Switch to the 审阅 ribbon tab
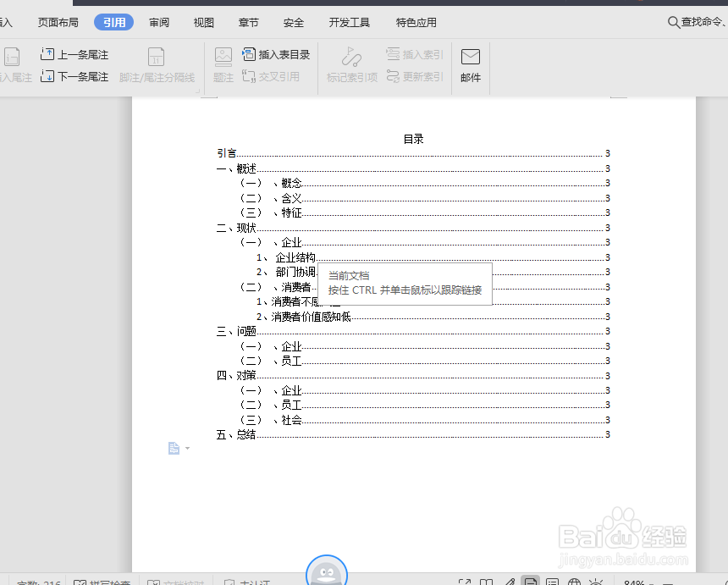Viewport: 728px width, 585px height. (158, 22)
